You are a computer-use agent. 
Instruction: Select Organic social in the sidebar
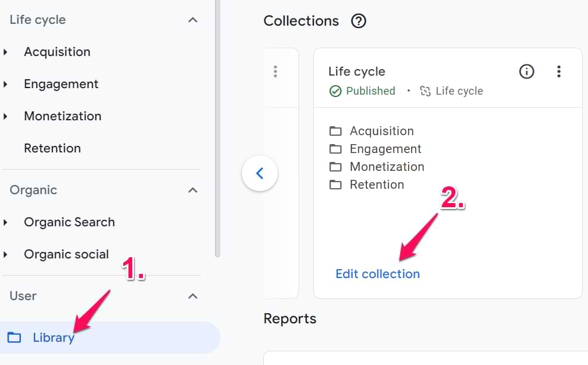point(66,254)
